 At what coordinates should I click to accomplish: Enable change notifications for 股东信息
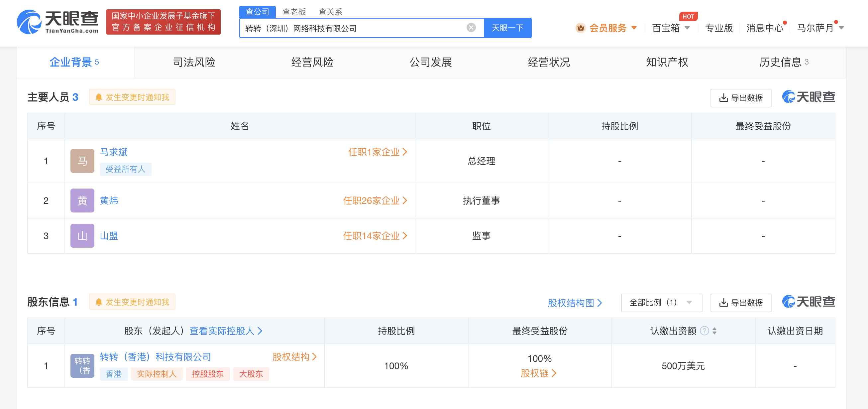132,302
